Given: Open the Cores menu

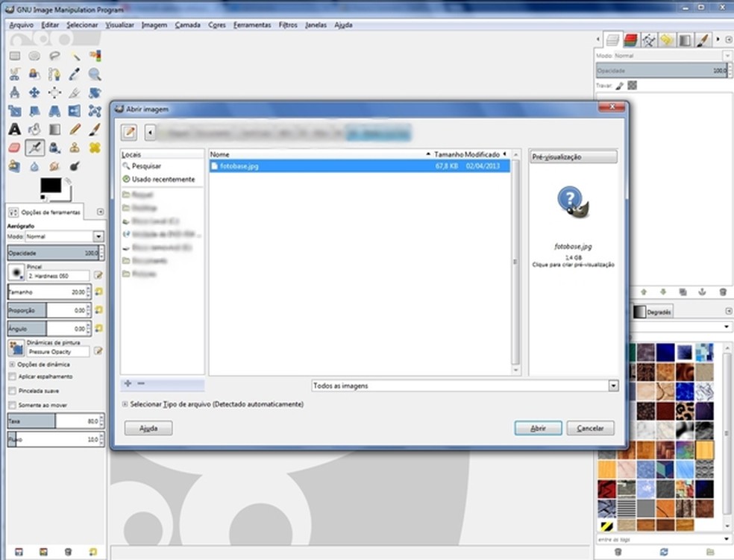Looking at the screenshot, I should (x=217, y=25).
